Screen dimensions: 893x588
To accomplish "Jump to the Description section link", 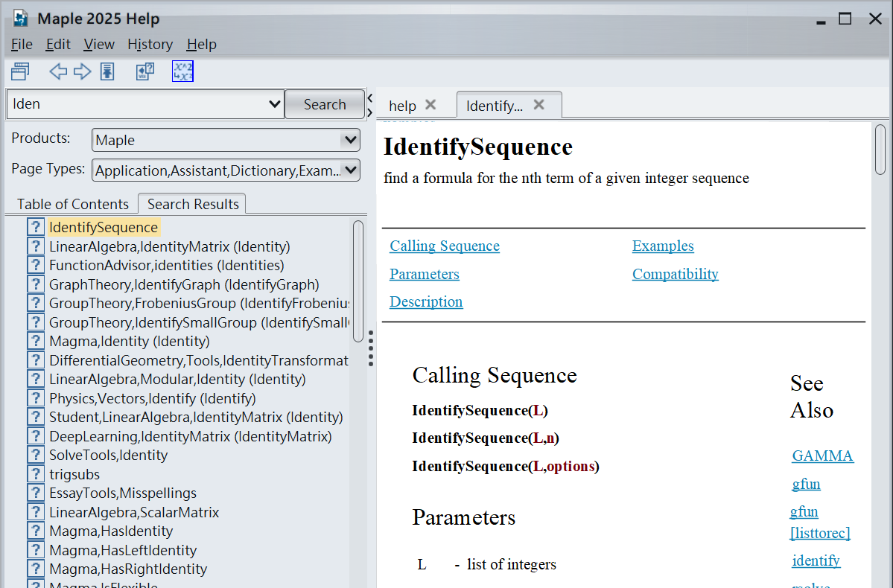I will tap(426, 301).
